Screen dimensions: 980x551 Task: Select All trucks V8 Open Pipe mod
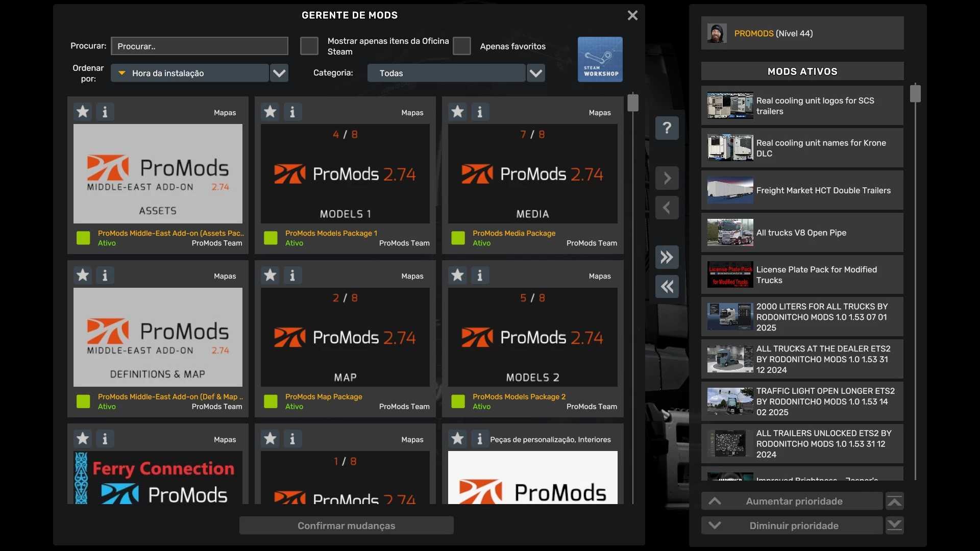[x=802, y=233]
